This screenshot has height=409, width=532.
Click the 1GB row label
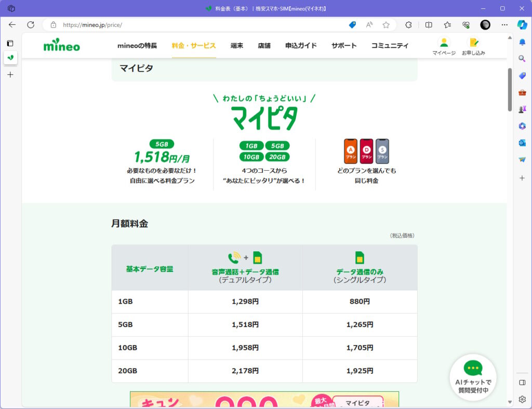point(125,302)
